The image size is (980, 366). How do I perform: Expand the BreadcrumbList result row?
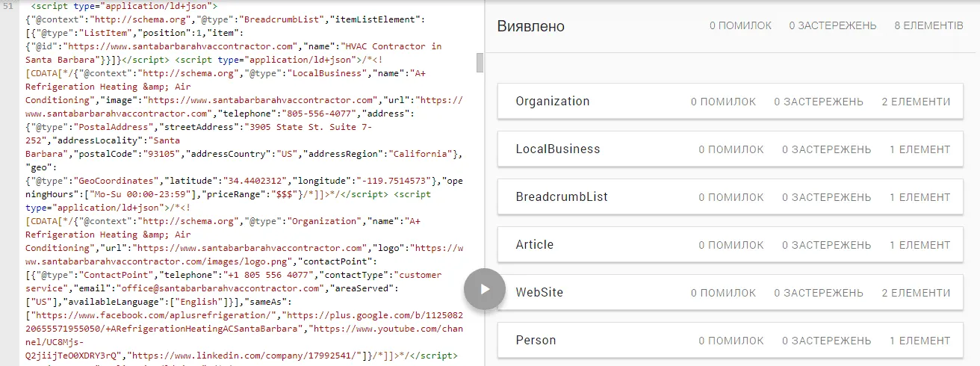(730, 197)
